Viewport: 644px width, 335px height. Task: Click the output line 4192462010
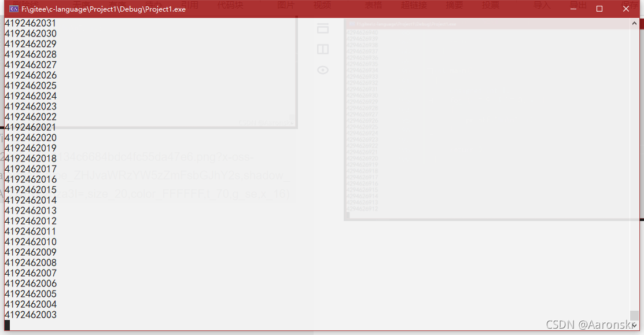click(x=31, y=242)
